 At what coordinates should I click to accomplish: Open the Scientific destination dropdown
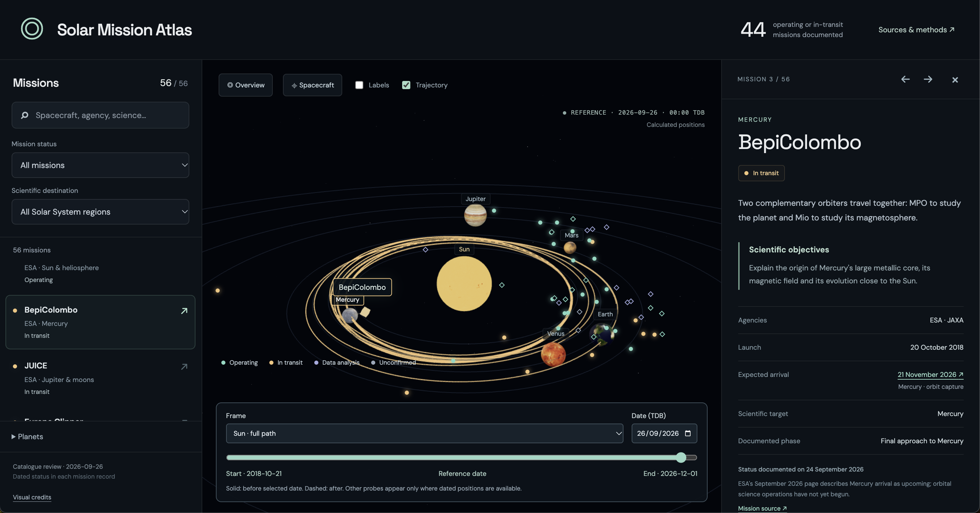click(x=100, y=212)
